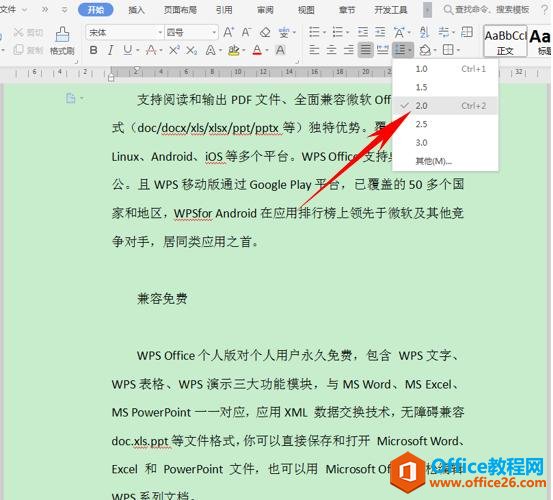This screenshot has width=553, height=500.
Task: Open the 页面布局 ribbon tab
Action: pyautogui.click(x=180, y=10)
